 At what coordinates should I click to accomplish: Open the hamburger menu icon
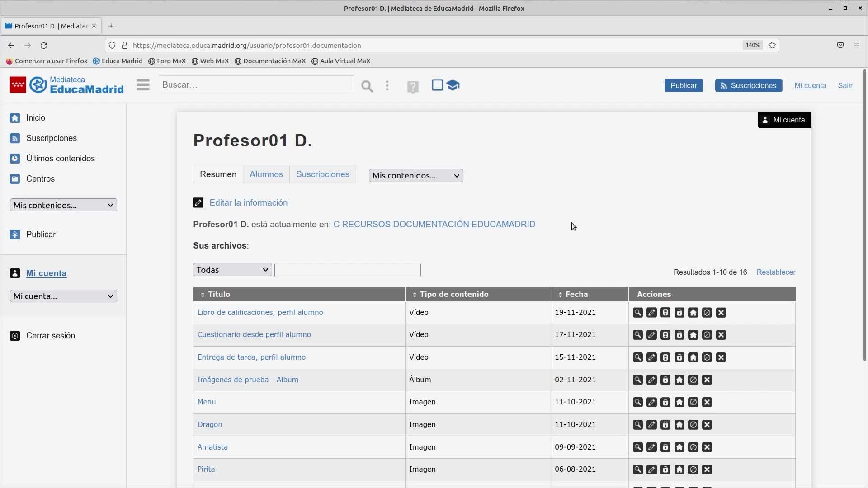tap(143, 85)
